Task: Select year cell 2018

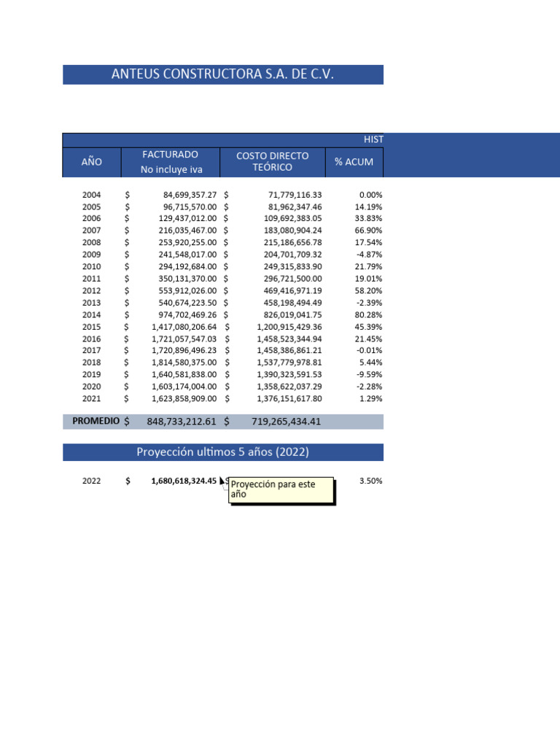Action: click(91, 363)
